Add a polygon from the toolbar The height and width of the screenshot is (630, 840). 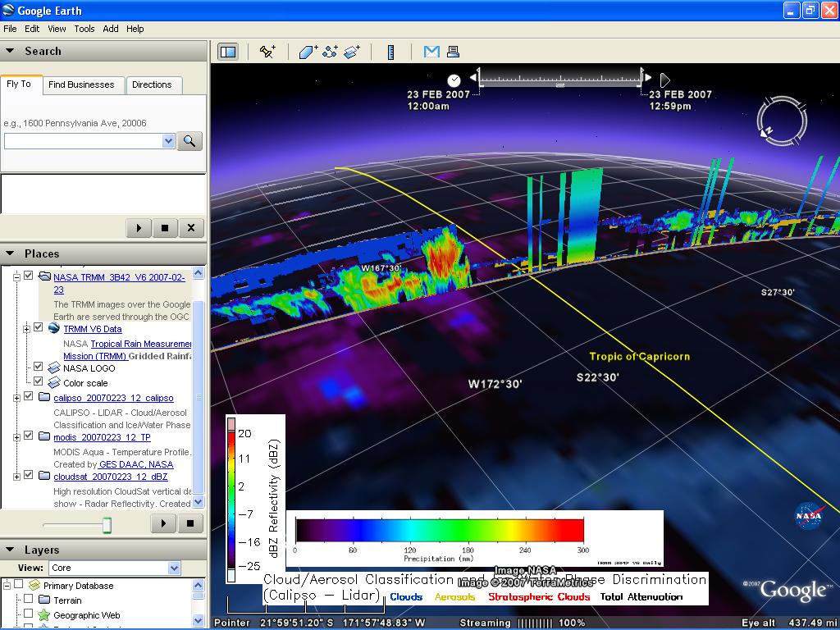coord(308,52)
